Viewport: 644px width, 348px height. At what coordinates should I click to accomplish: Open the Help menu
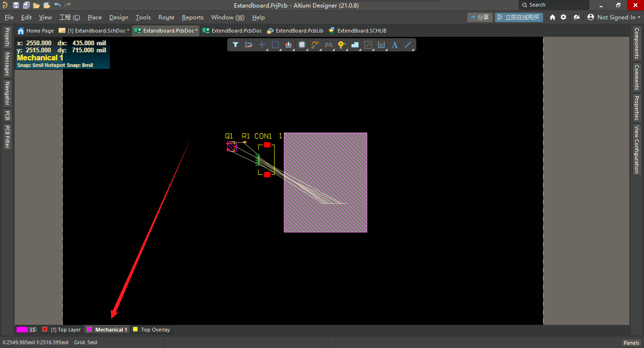click(258, 17)
